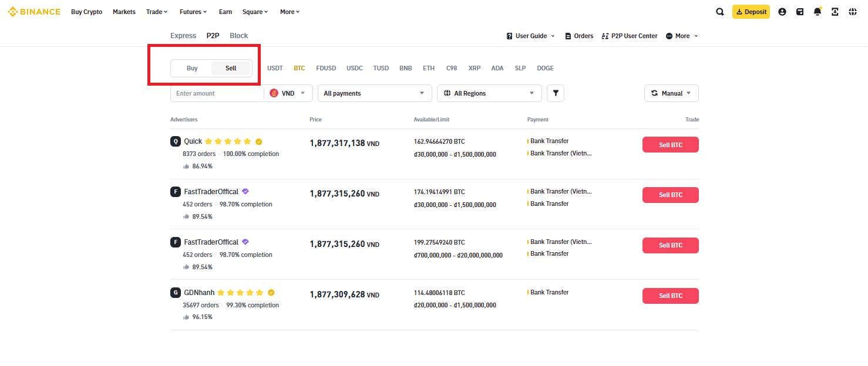Click the Binance logo
Viewport: 868px width, 366px height.
34,12
